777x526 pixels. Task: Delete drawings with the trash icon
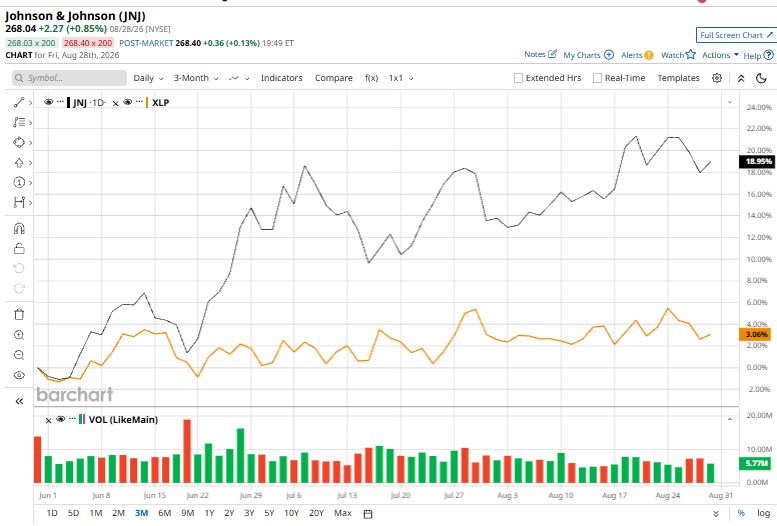[19, 314]
